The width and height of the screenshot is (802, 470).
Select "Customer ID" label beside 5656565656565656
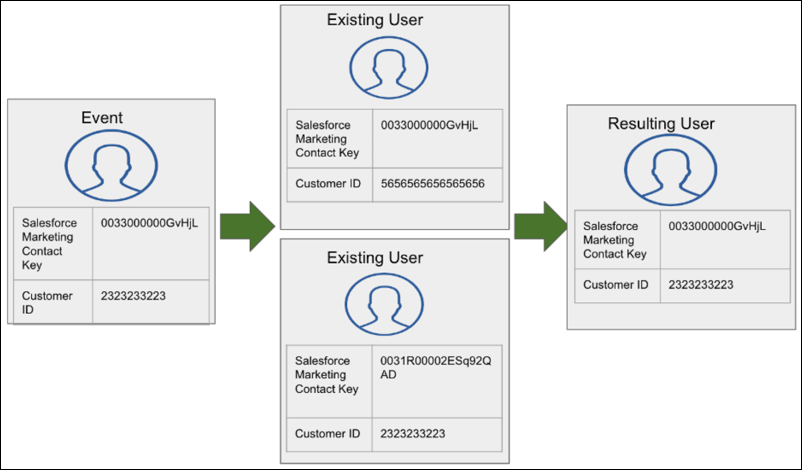point(328,184)
